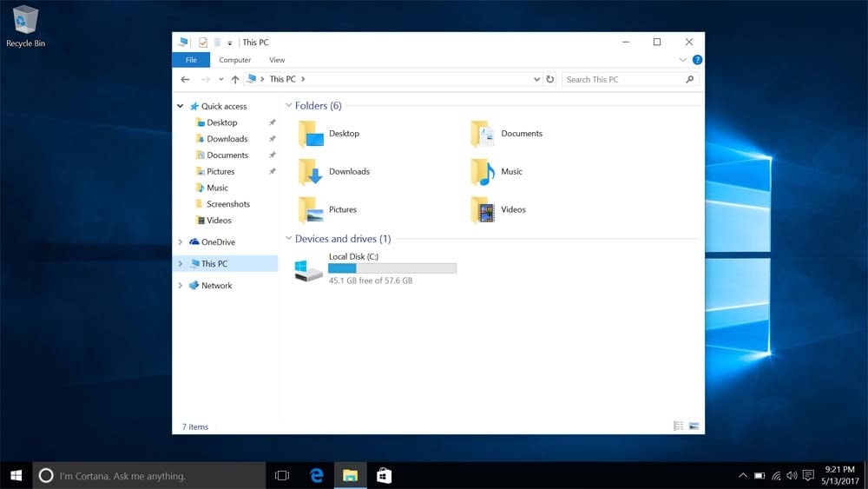Select OneDrive in the navigation pane
The width and height of the screenshot is (868, 489).
(218, 242)
